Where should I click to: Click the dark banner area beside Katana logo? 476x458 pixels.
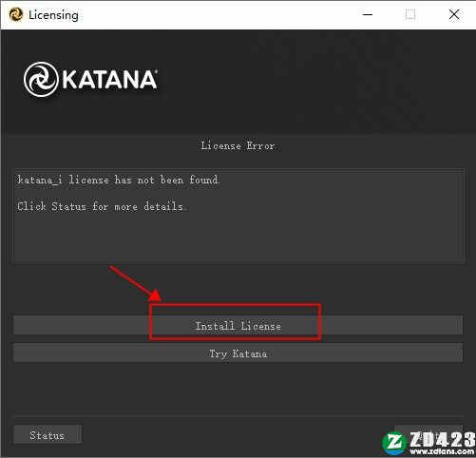click(x=316, y=79)
